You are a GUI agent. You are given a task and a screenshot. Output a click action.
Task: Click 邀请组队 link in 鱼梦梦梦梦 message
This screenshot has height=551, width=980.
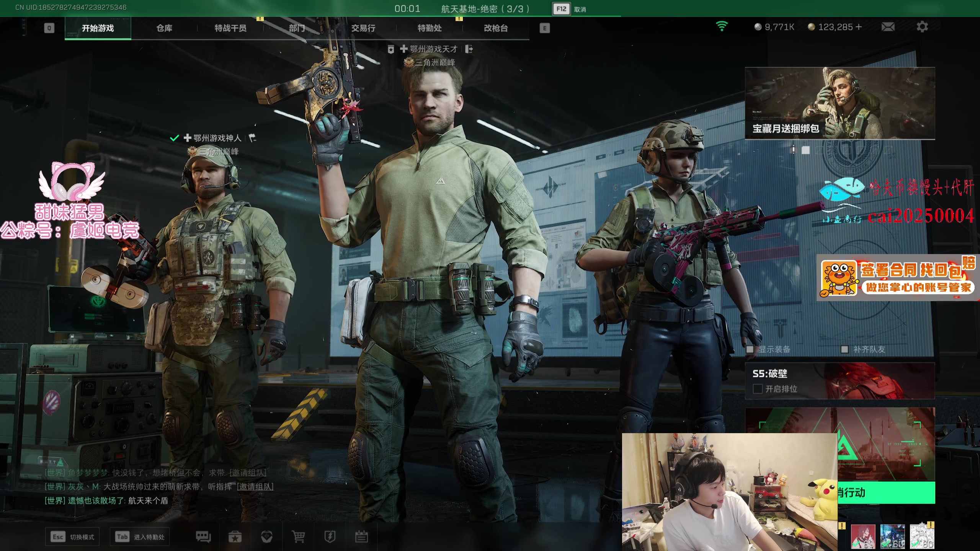(x=248, y=473)
